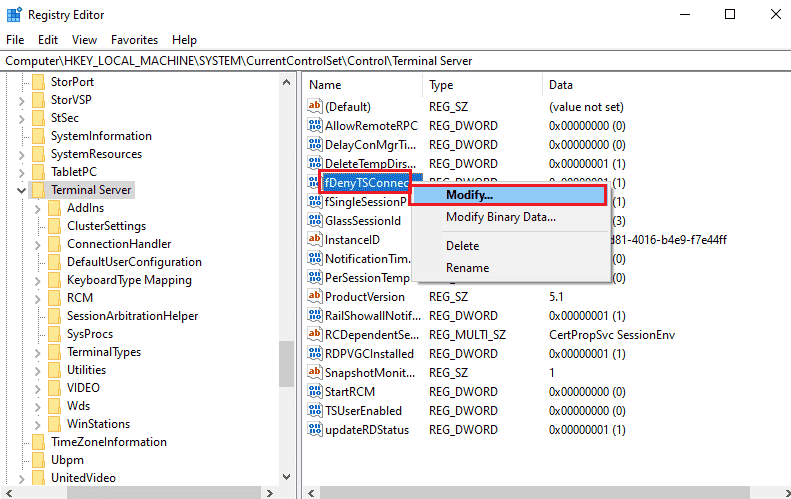Expand the UnitedVideo key
This screenshot has height=499, width=791.
(x=21, y=479)
